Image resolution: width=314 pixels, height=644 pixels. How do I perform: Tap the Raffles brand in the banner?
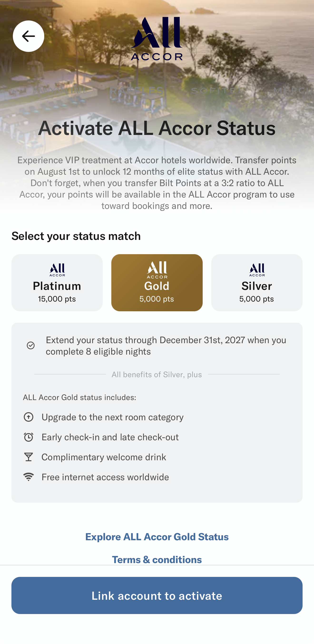click(137, 90)
